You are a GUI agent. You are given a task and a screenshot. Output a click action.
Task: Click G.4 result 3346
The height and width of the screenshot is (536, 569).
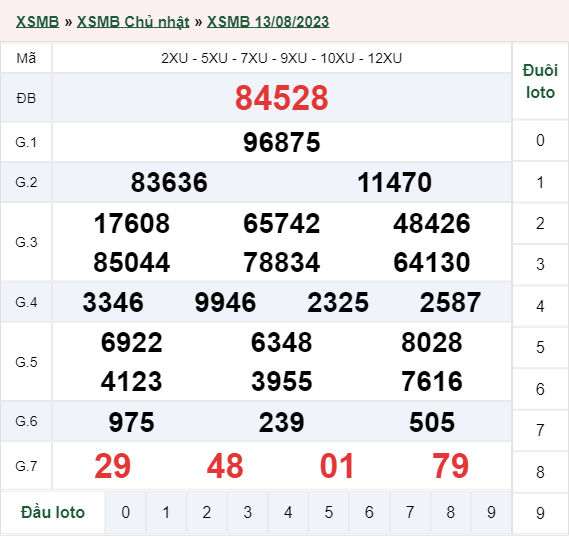[113, 302]
